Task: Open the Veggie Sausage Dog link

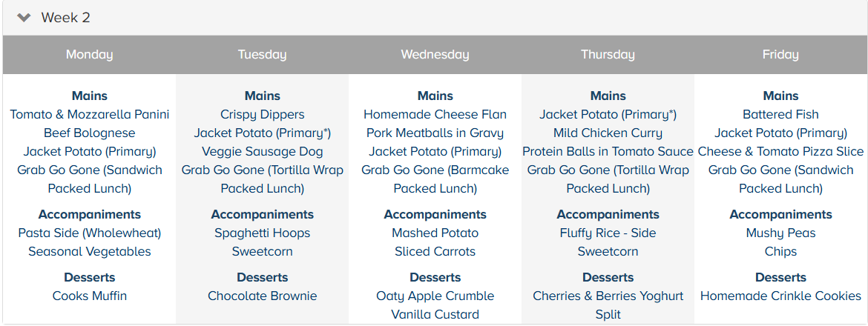Action: coord(263,152)
